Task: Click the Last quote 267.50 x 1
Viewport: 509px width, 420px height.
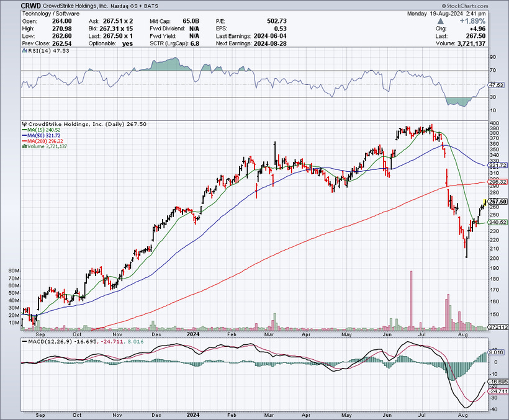Action: [118, 36]
